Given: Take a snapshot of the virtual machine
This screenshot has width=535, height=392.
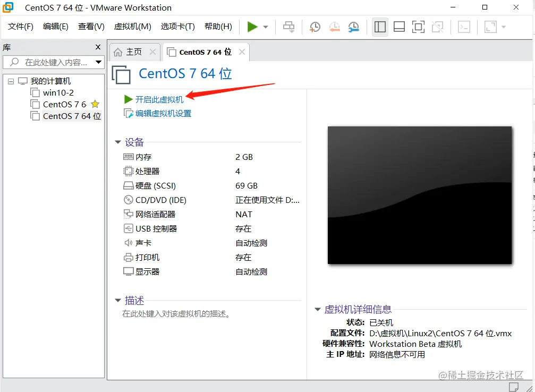Looking at the screenshot, I should [315, 27].
